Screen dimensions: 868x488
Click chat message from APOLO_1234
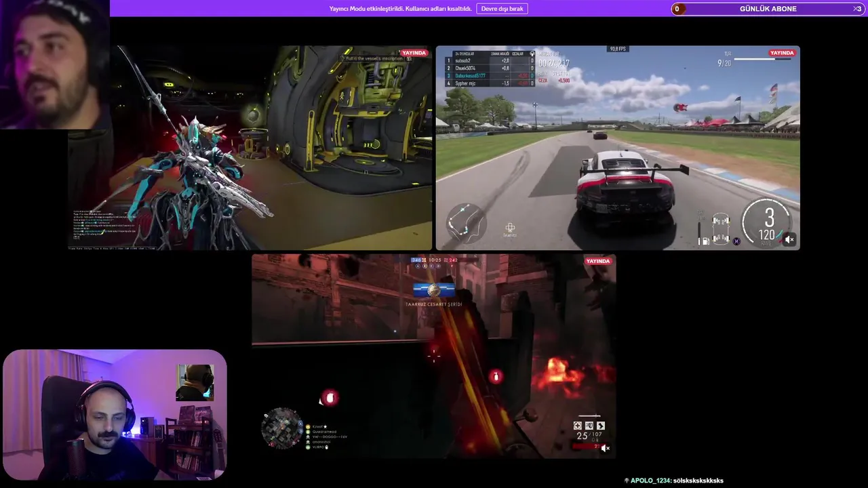[x=673, y=481]
